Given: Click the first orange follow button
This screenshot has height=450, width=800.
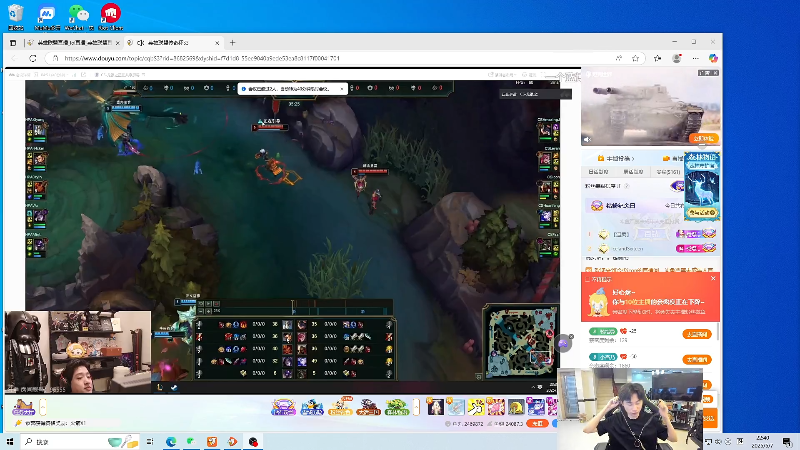Looking at the screenshot, I should click(x=697, y=334).
